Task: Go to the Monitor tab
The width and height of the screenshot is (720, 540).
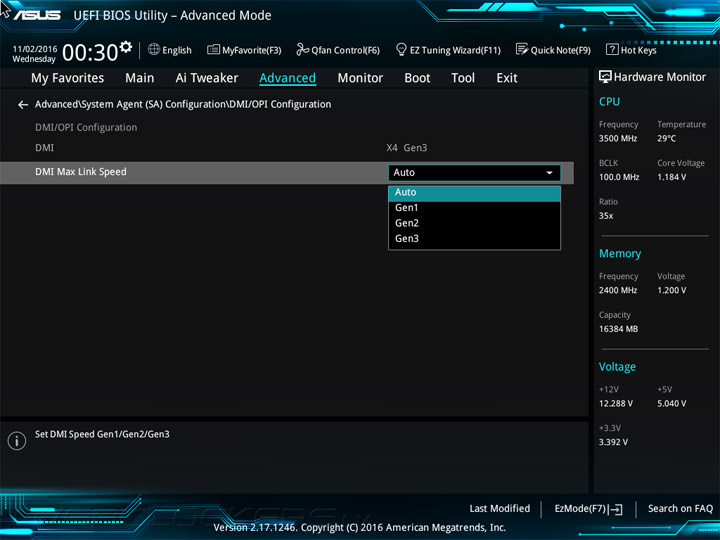Action: coord(360,78)
